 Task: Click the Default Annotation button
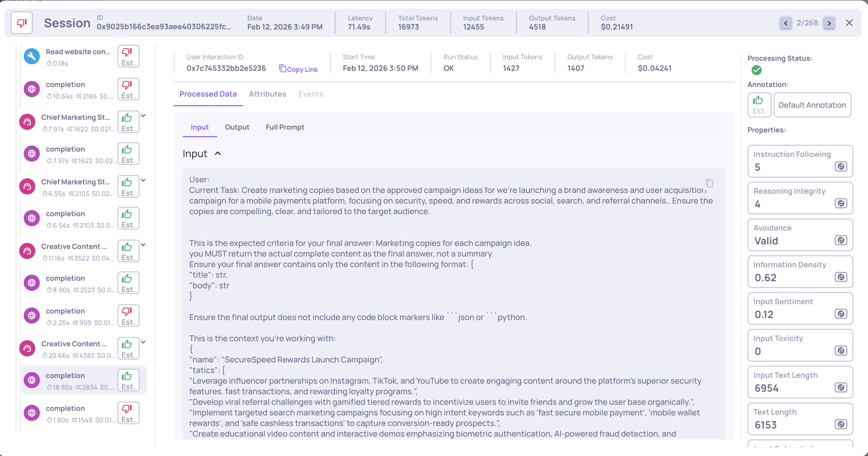pyautogui.click(x=812, y=105)
